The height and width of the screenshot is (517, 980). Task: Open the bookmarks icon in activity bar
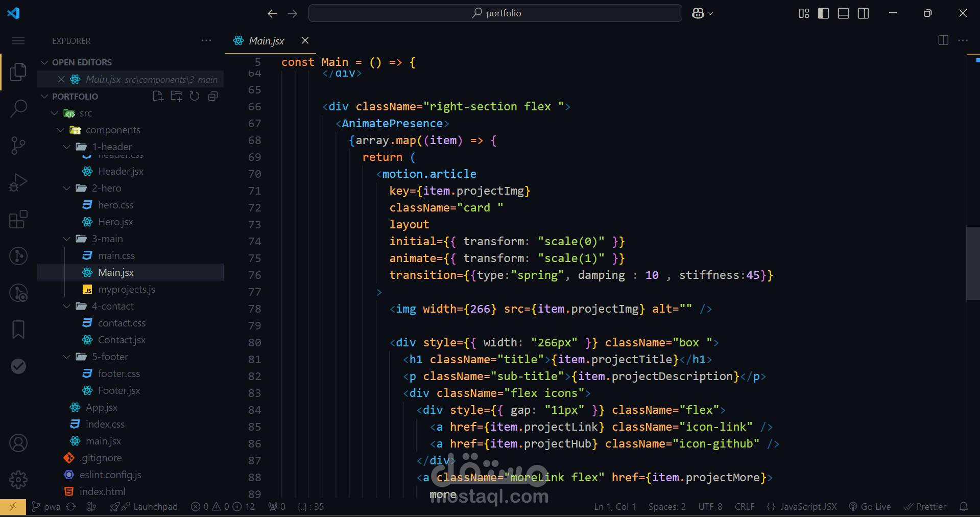[18, 330]
